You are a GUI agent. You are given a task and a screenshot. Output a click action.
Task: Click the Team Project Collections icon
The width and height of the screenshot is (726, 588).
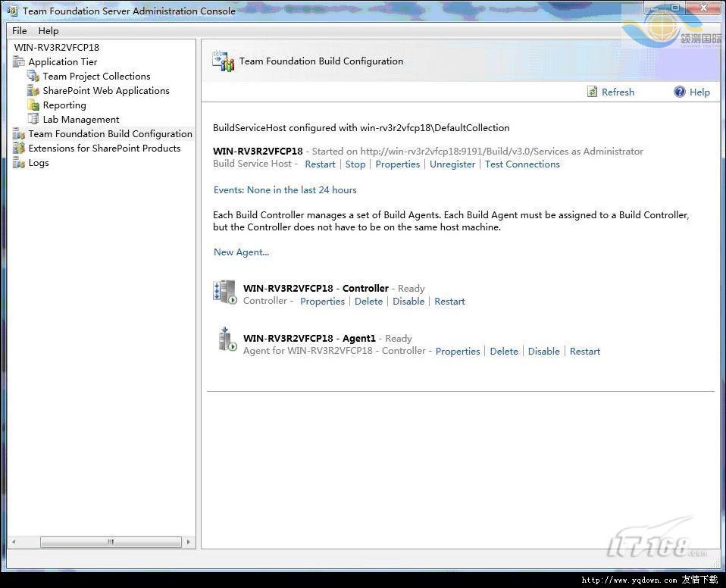(33, 77)
